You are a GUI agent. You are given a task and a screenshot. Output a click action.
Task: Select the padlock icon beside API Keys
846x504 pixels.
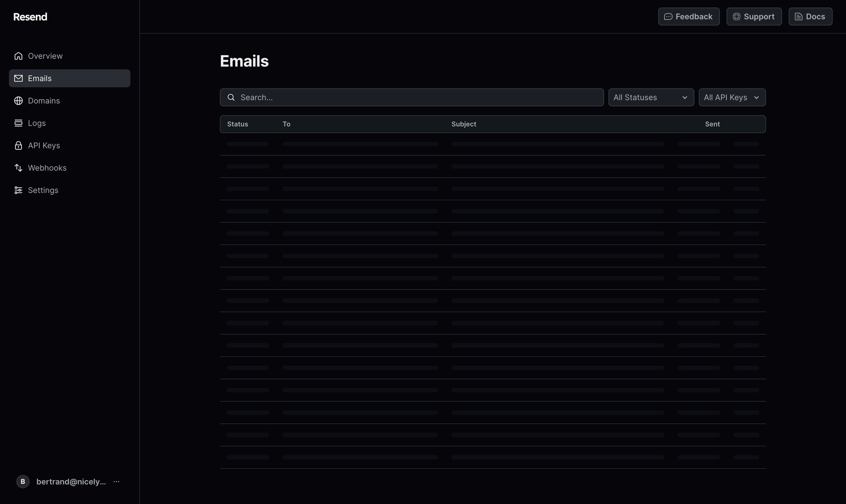[x=18, y=145]
